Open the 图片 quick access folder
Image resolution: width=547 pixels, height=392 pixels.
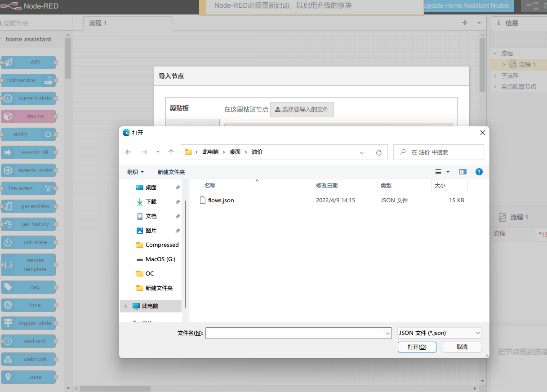(x=151, y=231)
